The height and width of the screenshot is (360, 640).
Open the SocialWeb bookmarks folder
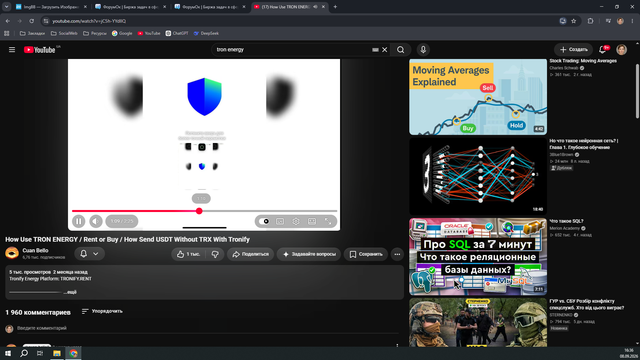click(64, 33)
